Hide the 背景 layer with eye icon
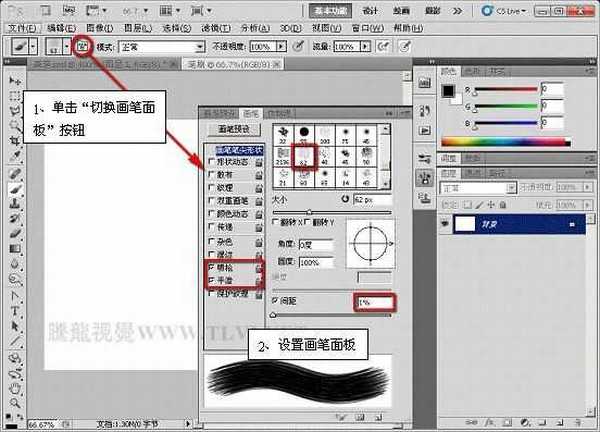The height and width of the screenshot is (432, 600). click(x=448, y=226)
